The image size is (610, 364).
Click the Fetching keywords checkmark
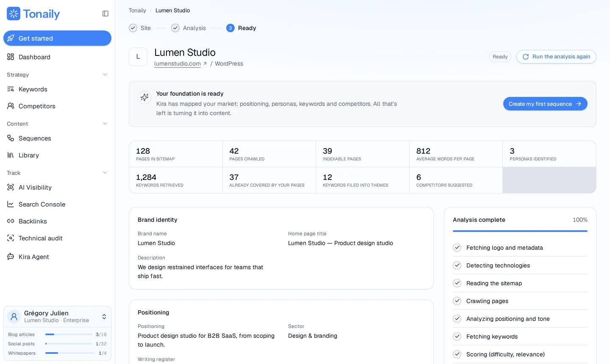457,336
